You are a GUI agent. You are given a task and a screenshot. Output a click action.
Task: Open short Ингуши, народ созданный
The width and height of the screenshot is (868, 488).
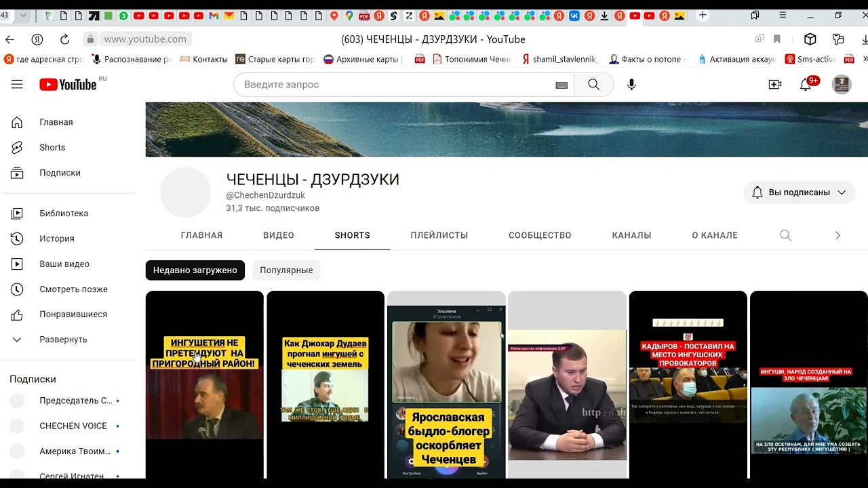[x=809, y=384]
